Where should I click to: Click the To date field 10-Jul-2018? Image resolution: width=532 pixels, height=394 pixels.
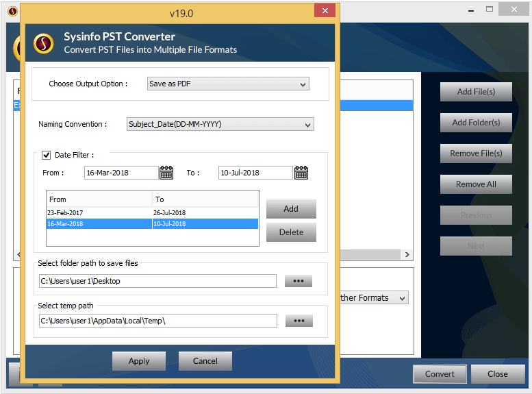(x=255, y=173)
